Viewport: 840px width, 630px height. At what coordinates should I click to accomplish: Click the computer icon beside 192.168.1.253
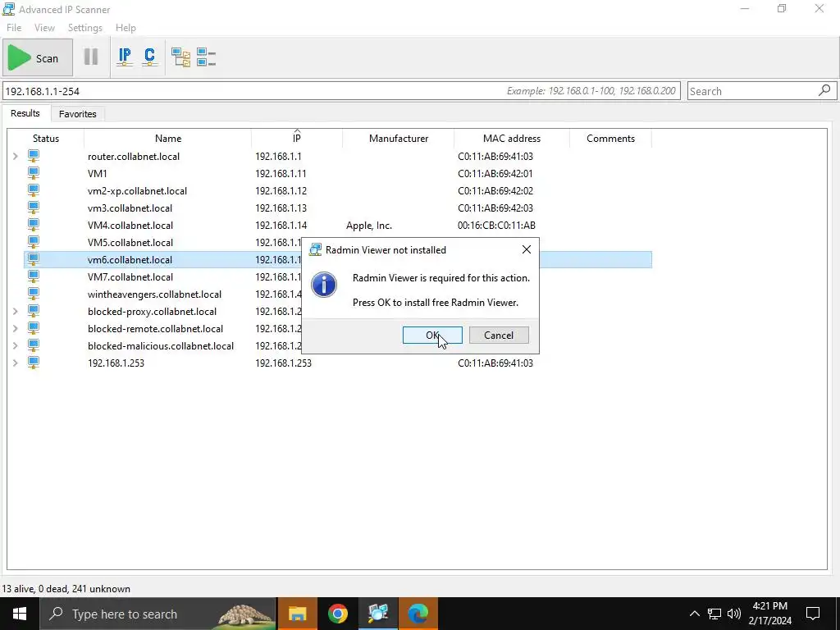(33, 362)
